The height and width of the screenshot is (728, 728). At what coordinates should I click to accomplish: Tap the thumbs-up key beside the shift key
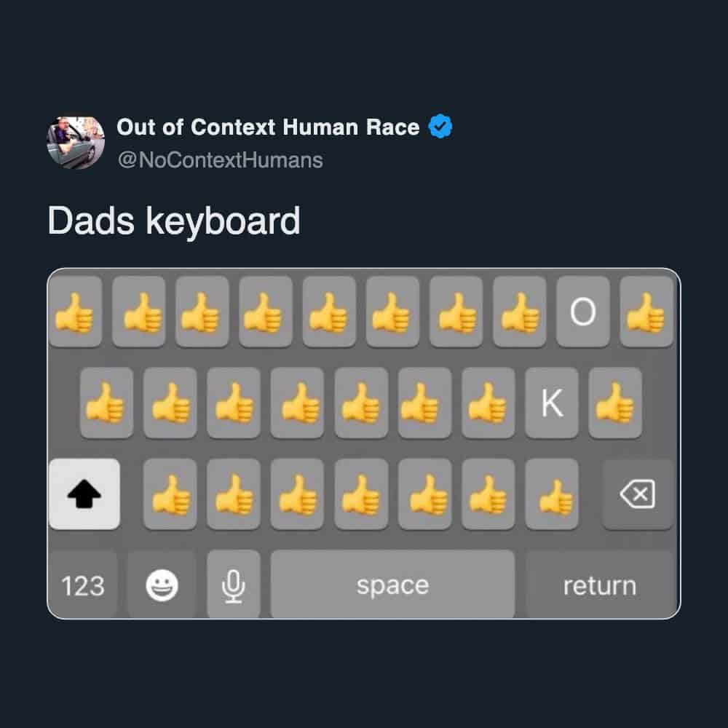click(170, 494)
